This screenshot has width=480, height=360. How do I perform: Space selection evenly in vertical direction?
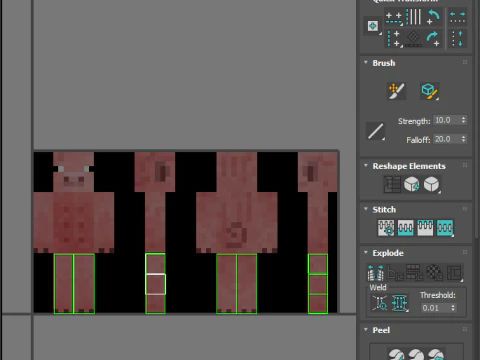(457, 39)
